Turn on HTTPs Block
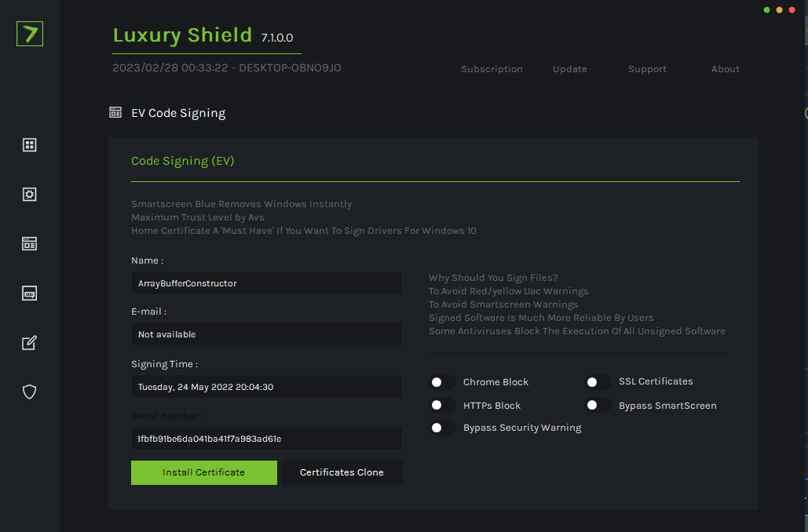 point(442,405)
